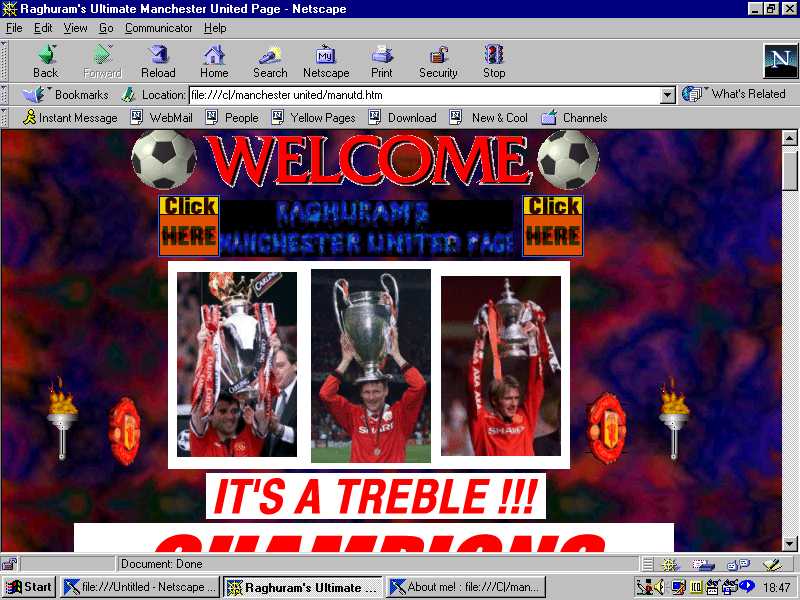Click inside the Location URL field
Viewport: 800px width, 600px height.
tap(420, 95)
